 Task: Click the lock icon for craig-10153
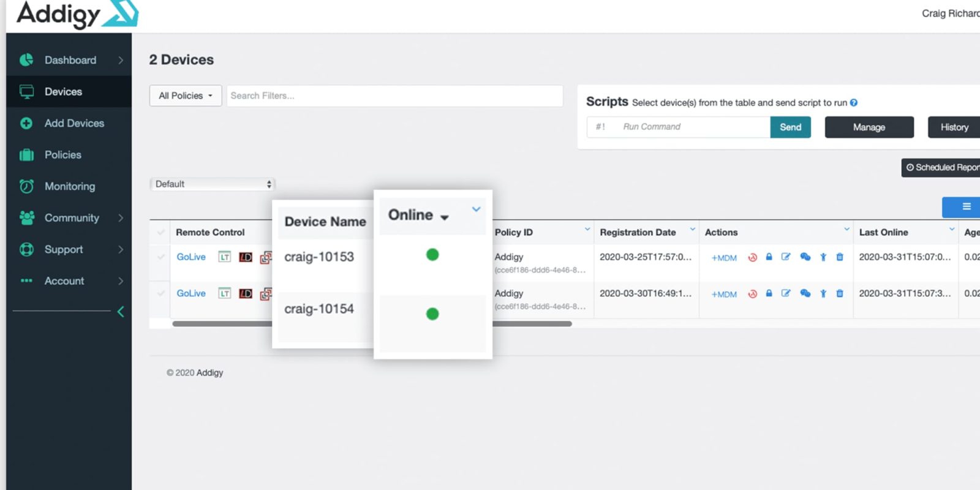click(769, 257)
